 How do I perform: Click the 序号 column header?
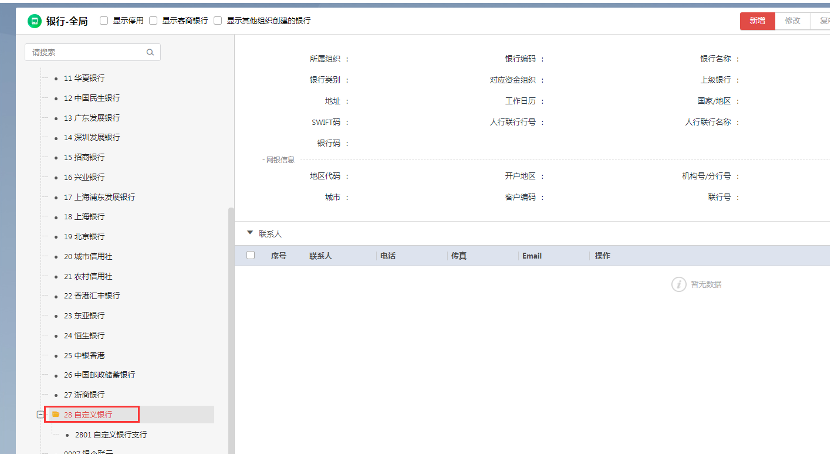[278, 256]
